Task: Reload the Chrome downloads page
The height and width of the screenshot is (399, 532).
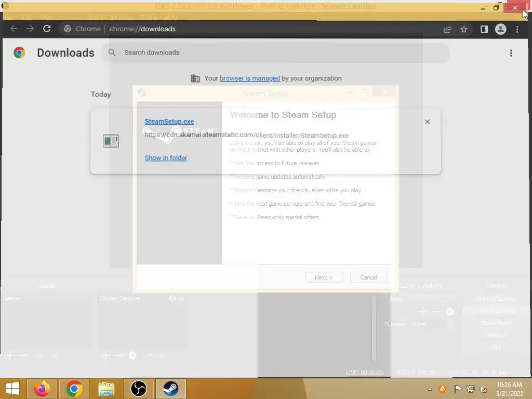Action: click(x=47, y=29)
